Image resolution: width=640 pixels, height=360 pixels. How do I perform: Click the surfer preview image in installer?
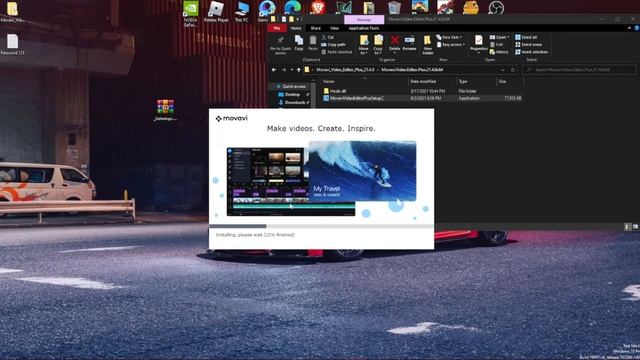click(362, 171)
